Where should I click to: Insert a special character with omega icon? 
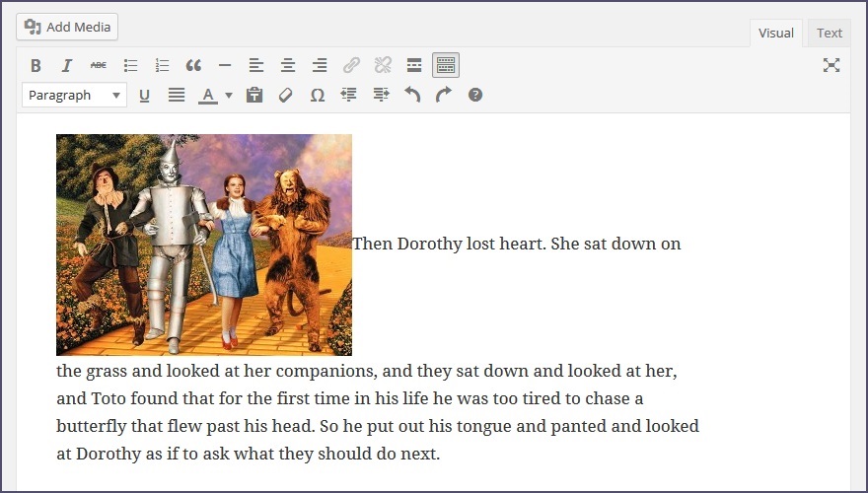click(317, 96)
